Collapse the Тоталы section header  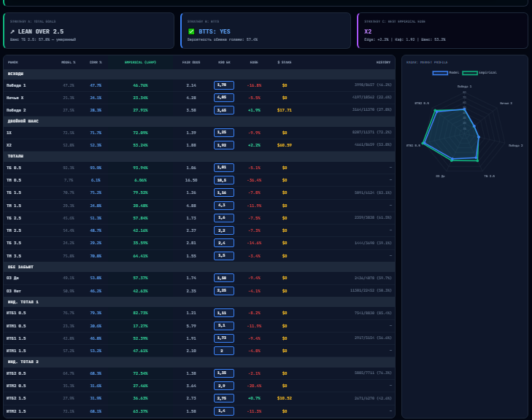tap(199, 156)
